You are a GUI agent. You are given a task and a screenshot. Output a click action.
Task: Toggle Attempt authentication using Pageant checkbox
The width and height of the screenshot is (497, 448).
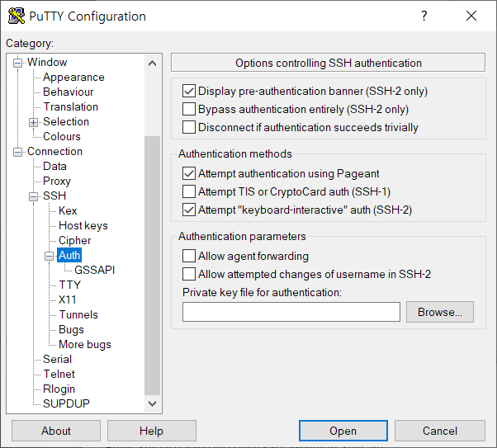point(188,173)
